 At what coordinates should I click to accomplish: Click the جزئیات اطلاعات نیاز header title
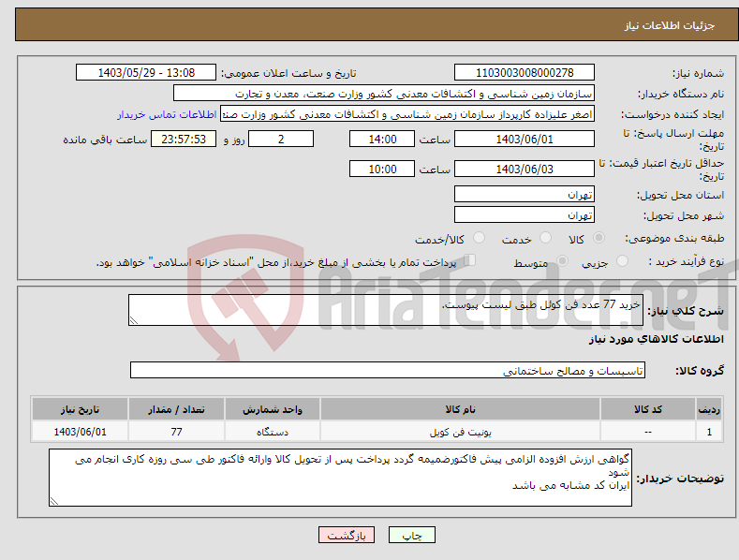670,25
